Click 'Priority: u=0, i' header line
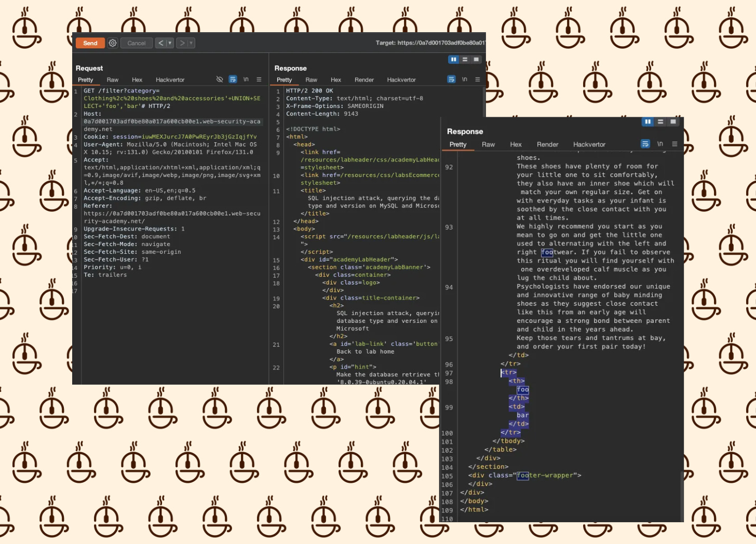The width and height of the screenshot is (756, 544). (113, 267)
